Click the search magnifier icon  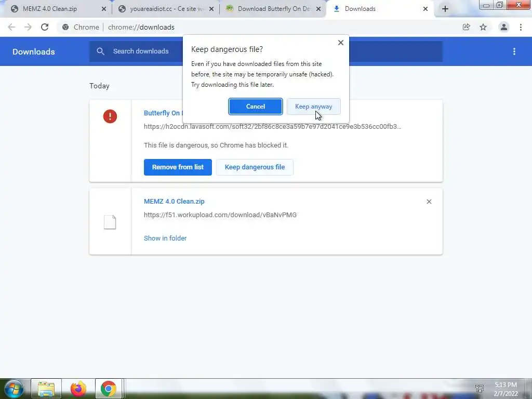click(100, 51)
